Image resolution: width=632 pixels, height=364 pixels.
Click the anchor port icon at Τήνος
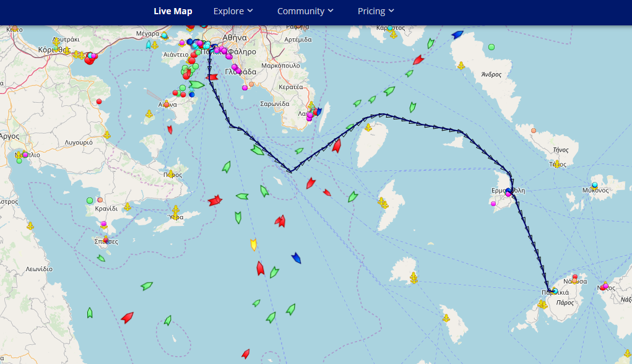(556, 164)
